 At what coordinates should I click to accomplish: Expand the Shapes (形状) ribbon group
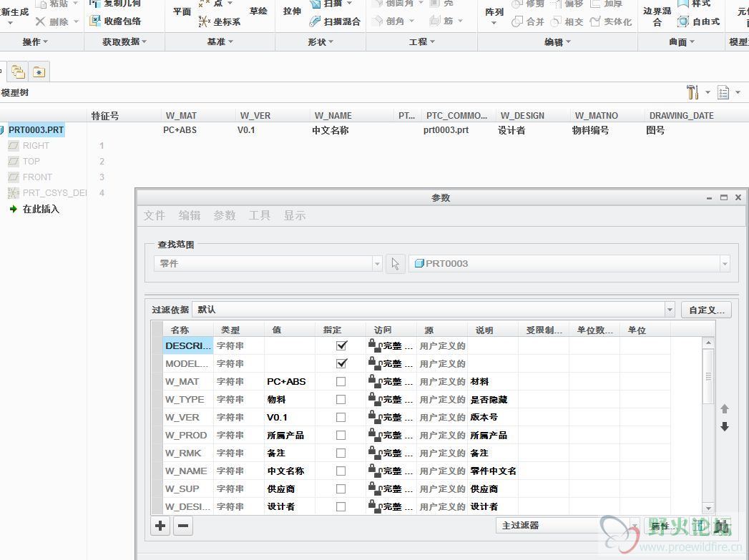(320, 42)
